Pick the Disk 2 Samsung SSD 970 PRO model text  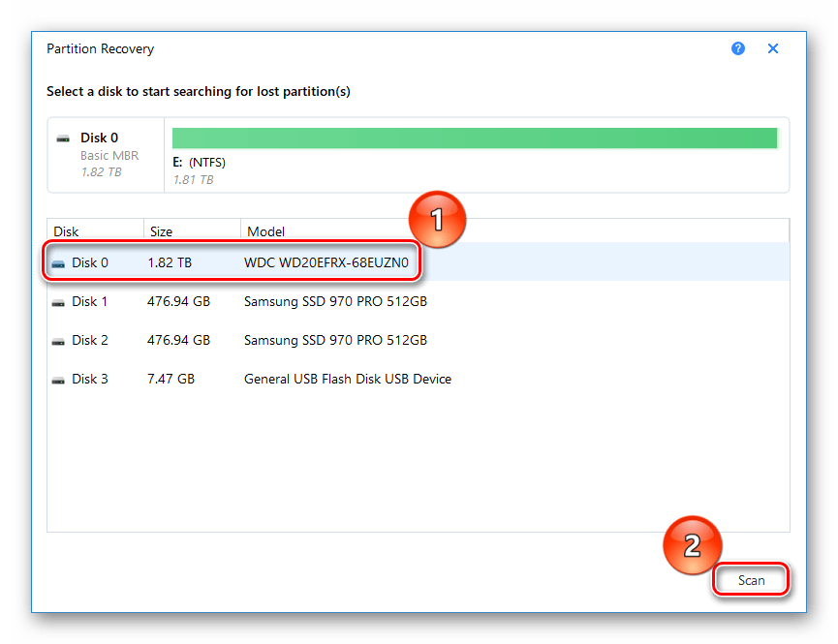pyautogui.click(x=335, y=340)
